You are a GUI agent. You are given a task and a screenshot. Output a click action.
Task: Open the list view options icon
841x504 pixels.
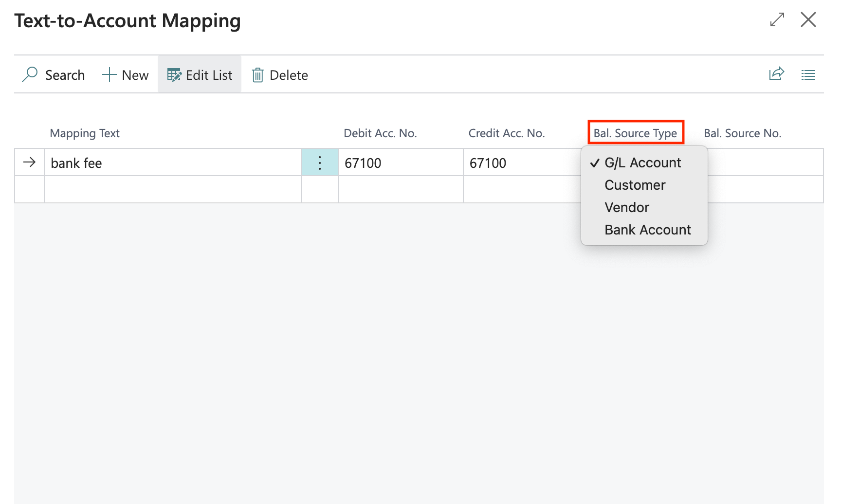pos(808,75)
